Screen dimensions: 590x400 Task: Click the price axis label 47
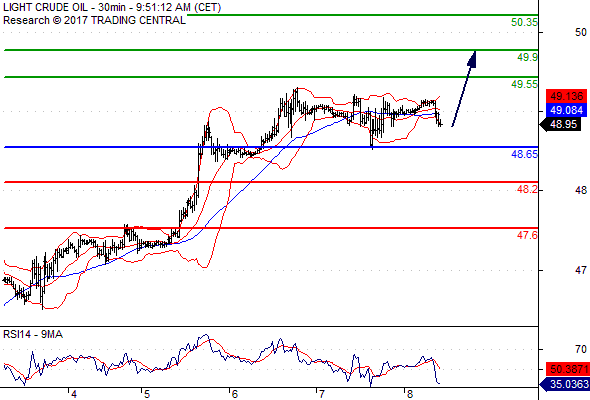tap(581, 270)
